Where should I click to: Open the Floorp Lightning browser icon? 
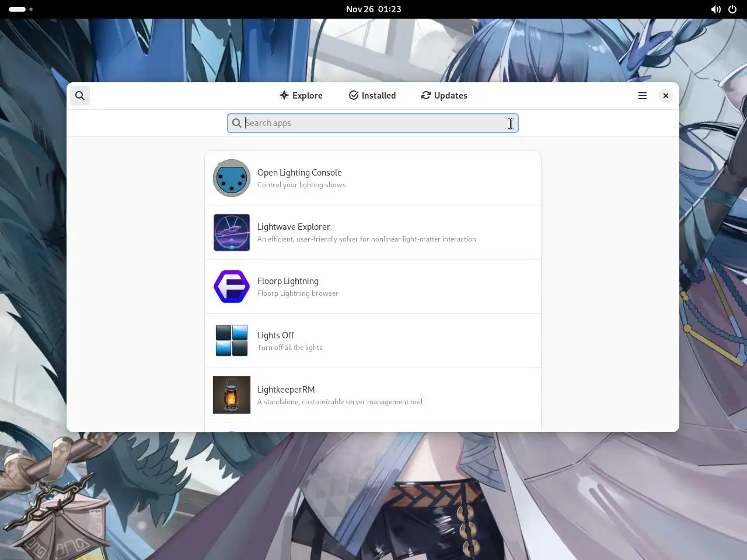232,286
